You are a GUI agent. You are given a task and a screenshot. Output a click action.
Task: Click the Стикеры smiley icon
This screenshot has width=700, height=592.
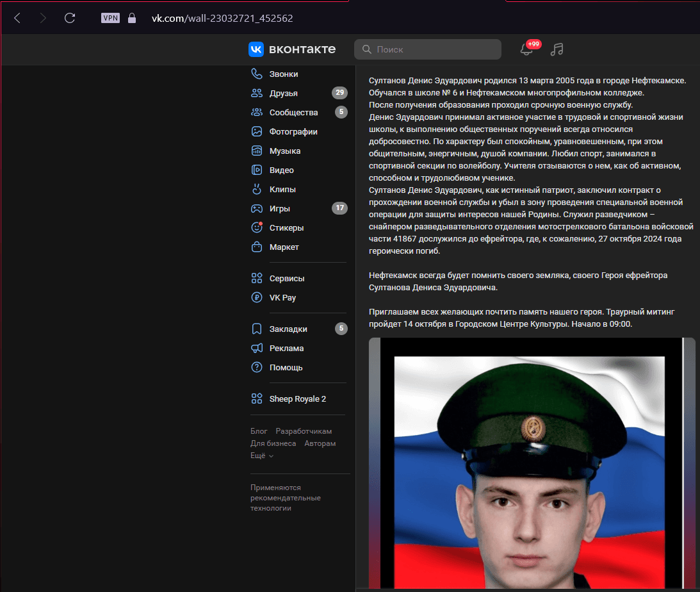tap(257, 227)
